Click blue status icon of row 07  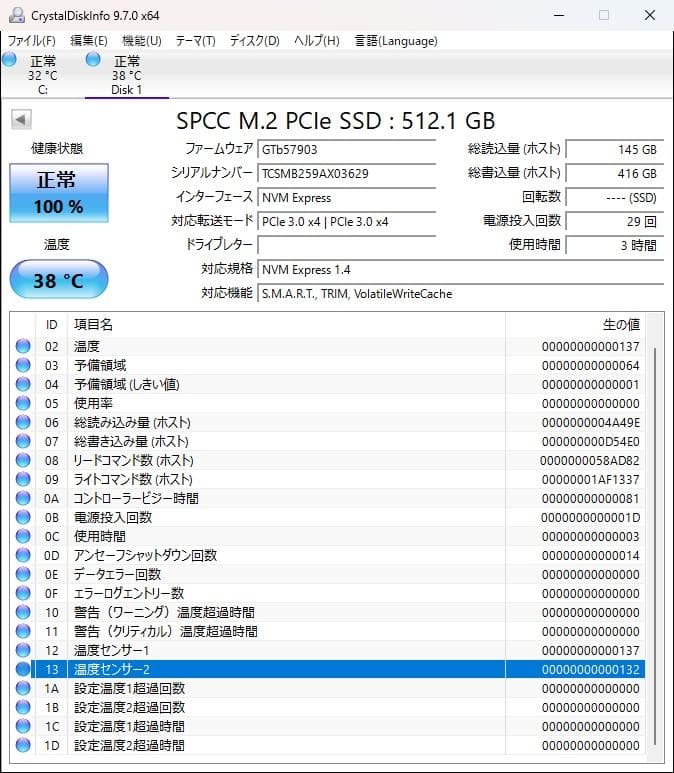(23, 441)
